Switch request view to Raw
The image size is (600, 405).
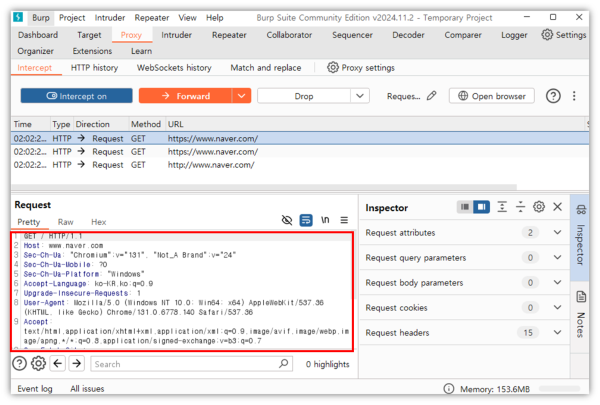tap(65, 222)
